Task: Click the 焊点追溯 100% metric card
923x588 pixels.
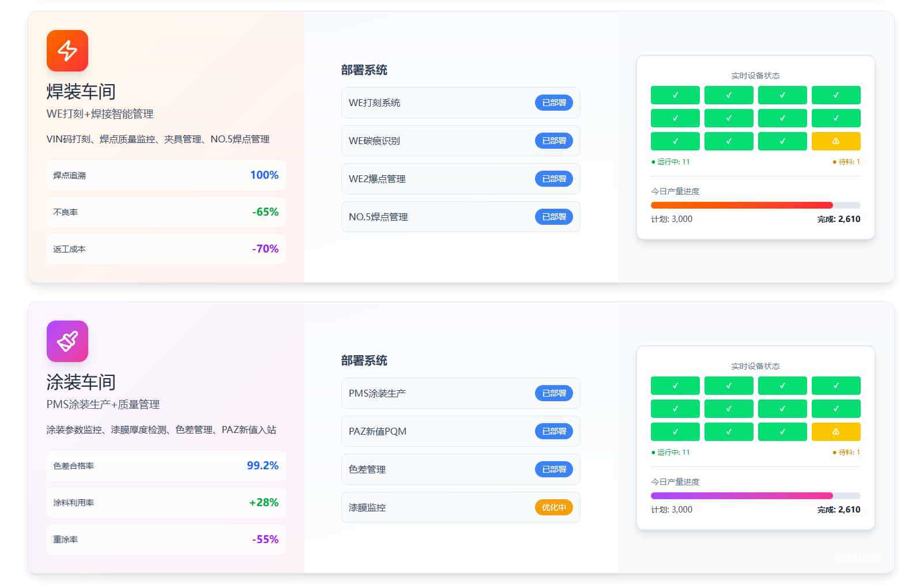Action: [166, 175]
